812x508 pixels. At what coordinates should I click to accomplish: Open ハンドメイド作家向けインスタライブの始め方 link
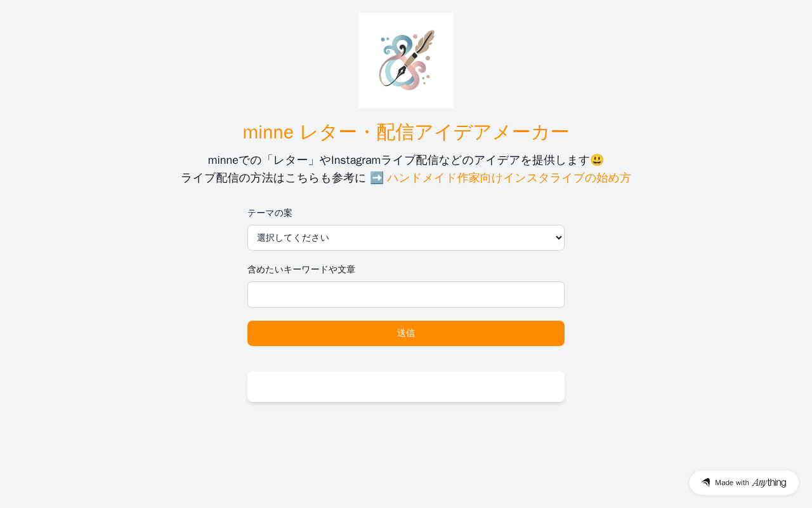tap(509, 178)
